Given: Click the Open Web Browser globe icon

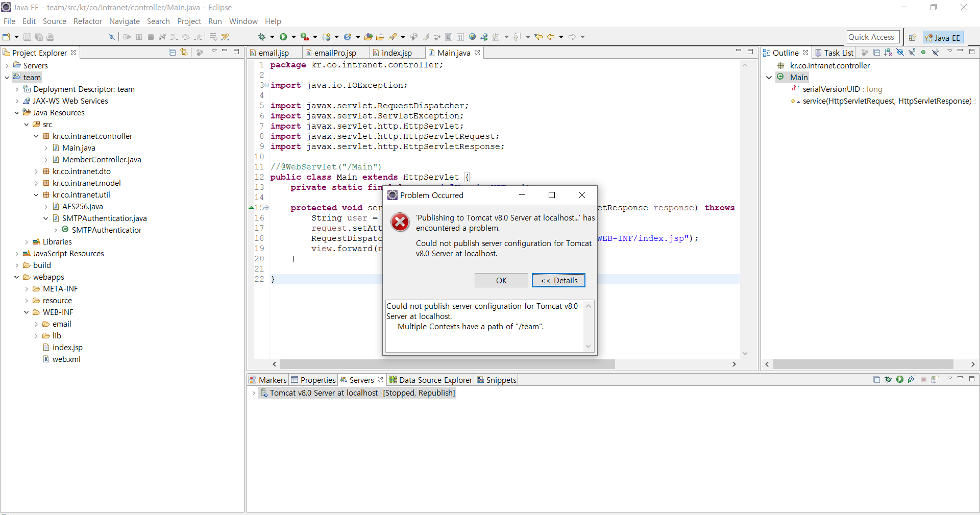Looking at the screenshot, I should point(473,37).
